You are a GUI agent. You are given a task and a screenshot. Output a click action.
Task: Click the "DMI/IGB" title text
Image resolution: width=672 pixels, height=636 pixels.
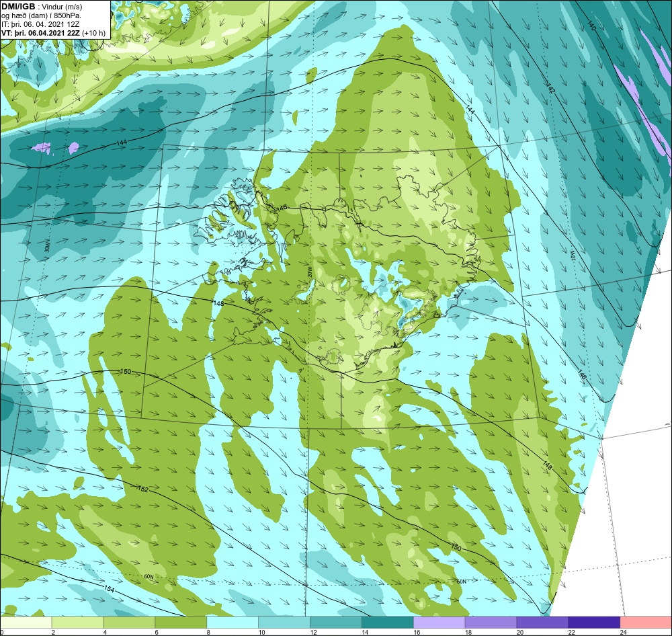coord(18,7)
